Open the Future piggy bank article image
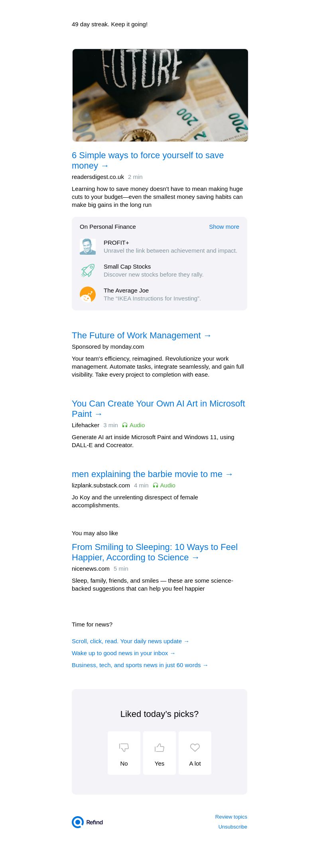Viewport: 319px width, 868px height. (x=160, y=95)
